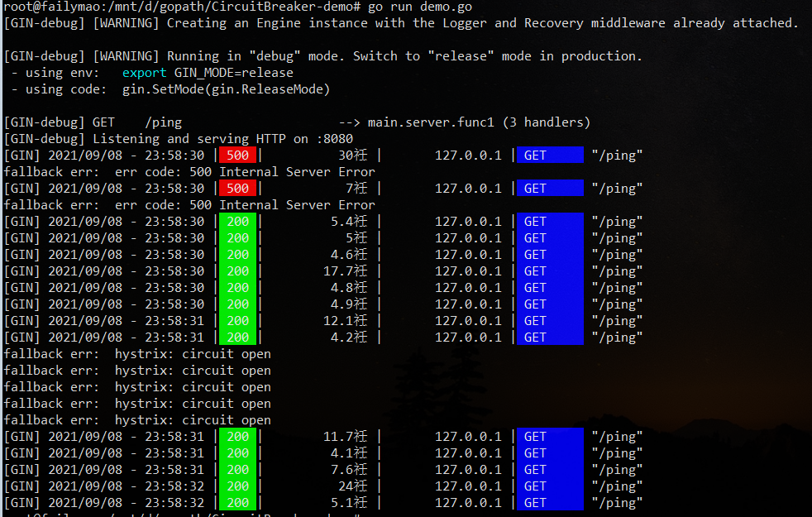Click the latency value 17.7
Viewport: 812px width, 517px height.
pos(346,271)
